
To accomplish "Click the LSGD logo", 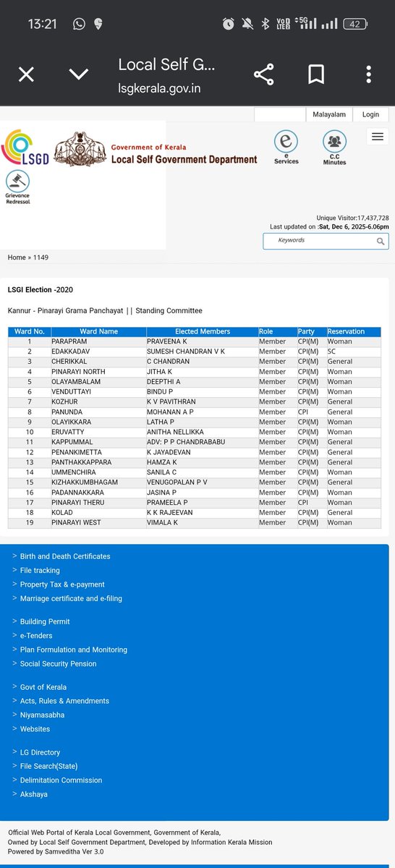I will (26, 147).
